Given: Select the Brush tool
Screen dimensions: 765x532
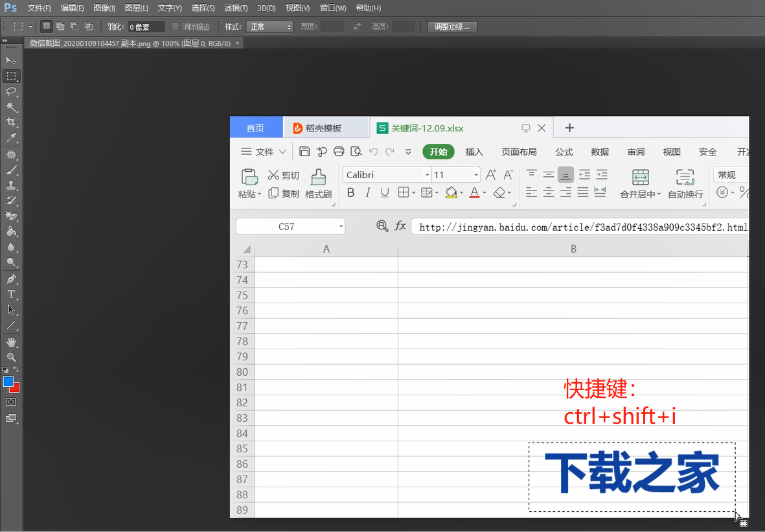Looking at the screenshot, I should click(11, 170).
